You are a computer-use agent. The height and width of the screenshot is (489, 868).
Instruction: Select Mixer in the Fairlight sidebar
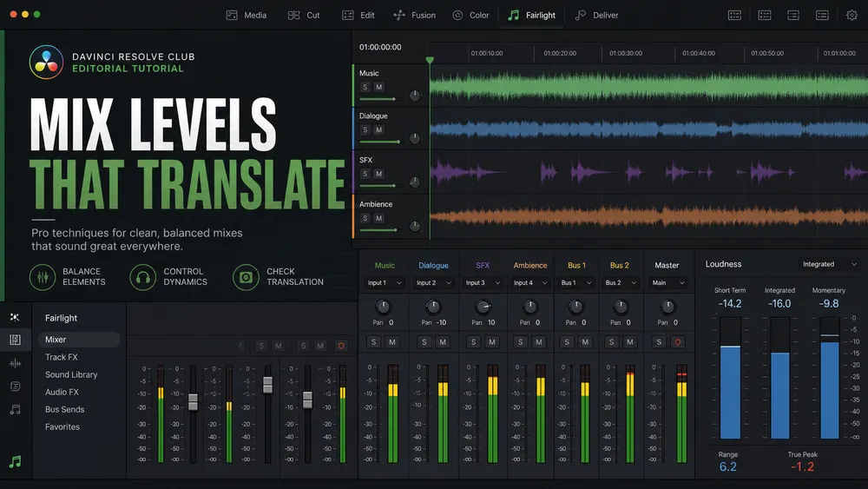tap(79, 340)
